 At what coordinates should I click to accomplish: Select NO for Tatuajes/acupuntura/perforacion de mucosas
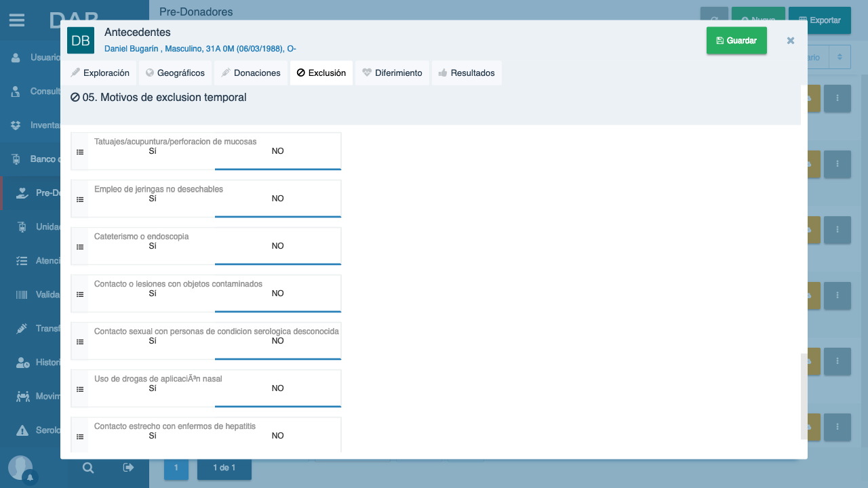pyautogui.click(x=278, y=152)
